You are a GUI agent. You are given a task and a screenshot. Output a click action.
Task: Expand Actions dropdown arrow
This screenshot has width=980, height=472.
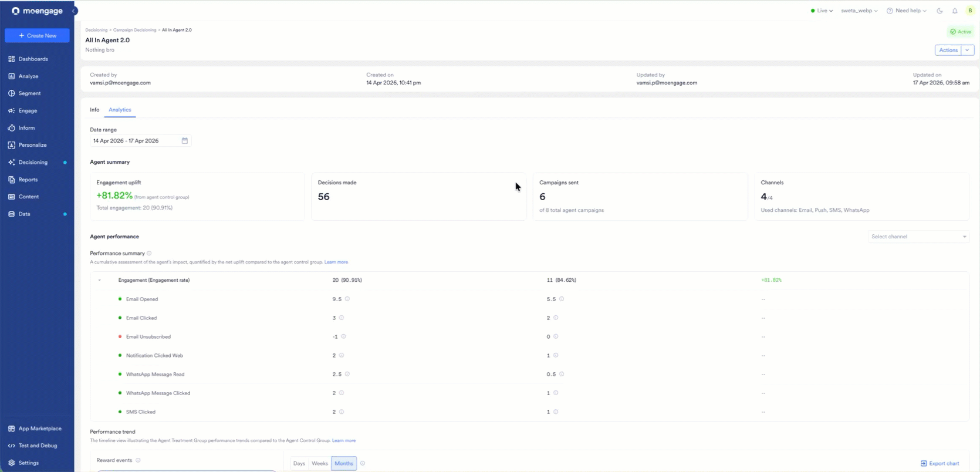pyautogui.click(x=967, y=50)
